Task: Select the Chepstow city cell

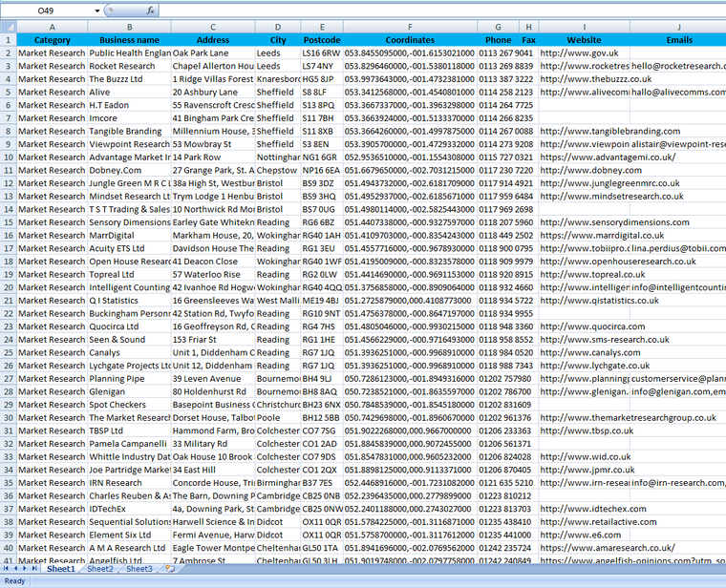Action: click(x=278, y=170)
